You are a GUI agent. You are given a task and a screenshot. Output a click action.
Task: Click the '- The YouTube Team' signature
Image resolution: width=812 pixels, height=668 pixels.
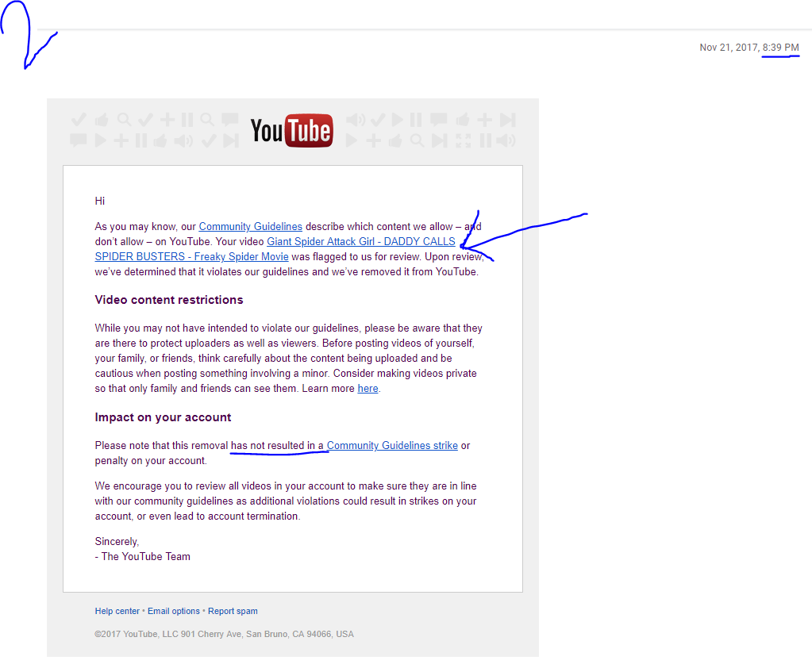(x=142, y=557)
